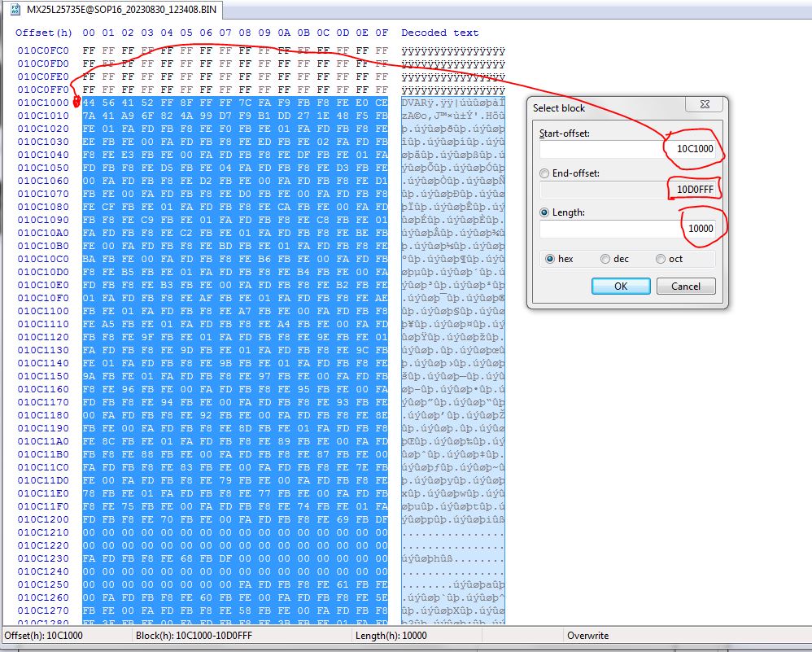Click the Offset(h) column header
This screenshot has width=812, height=652.
44,33
